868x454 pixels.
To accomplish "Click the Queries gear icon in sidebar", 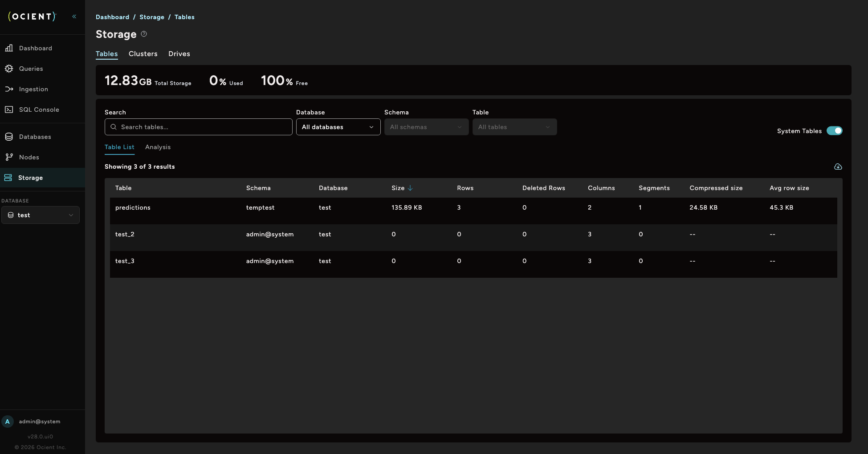I will click(x=9, y=69).
